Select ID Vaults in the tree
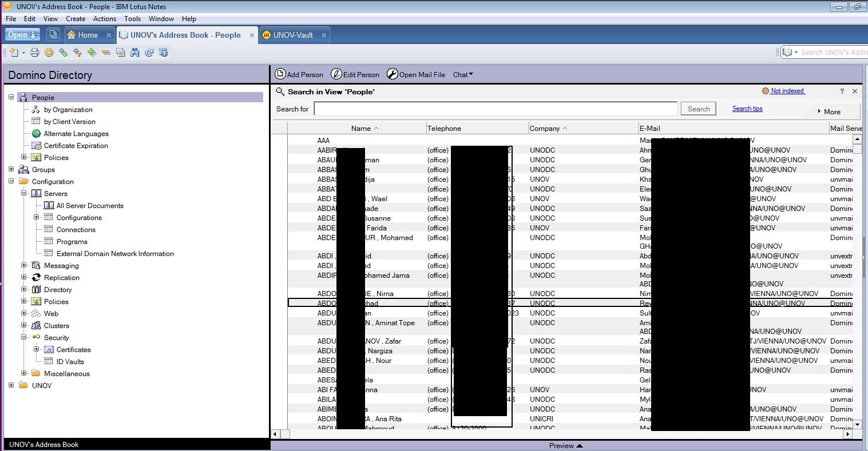This screenshot has height=451, width=868. [70, 361]
